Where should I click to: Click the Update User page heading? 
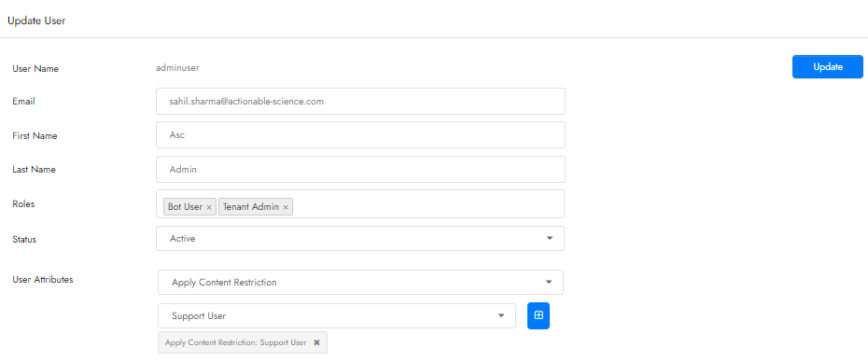[36, 21]
